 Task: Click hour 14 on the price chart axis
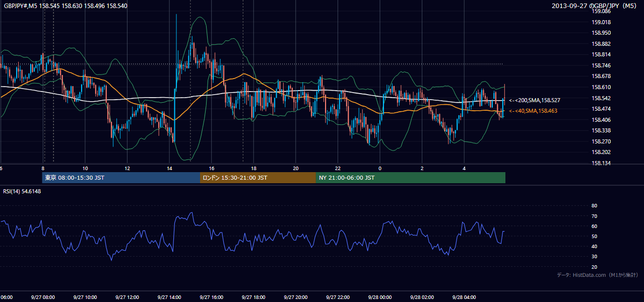pyautogui.click(x=169, y=169)
